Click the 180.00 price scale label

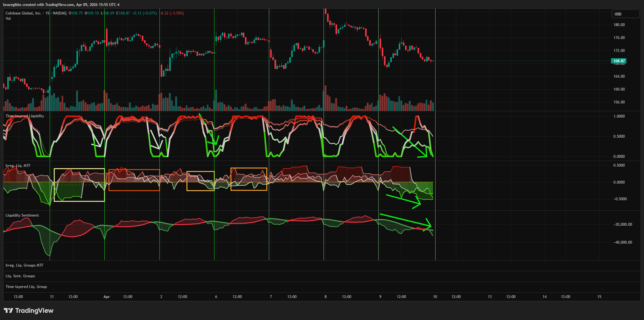coord(619,25)
